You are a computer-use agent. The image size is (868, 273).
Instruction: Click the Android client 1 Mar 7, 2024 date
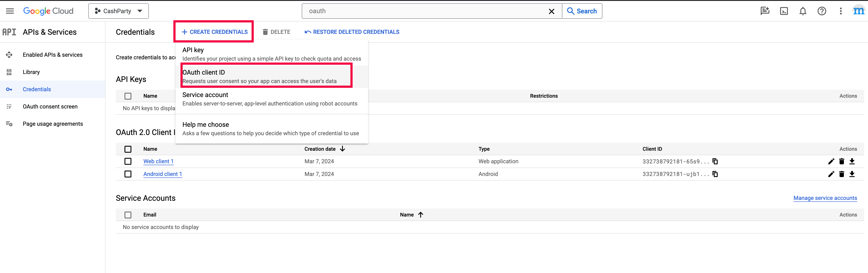(319, 174)
